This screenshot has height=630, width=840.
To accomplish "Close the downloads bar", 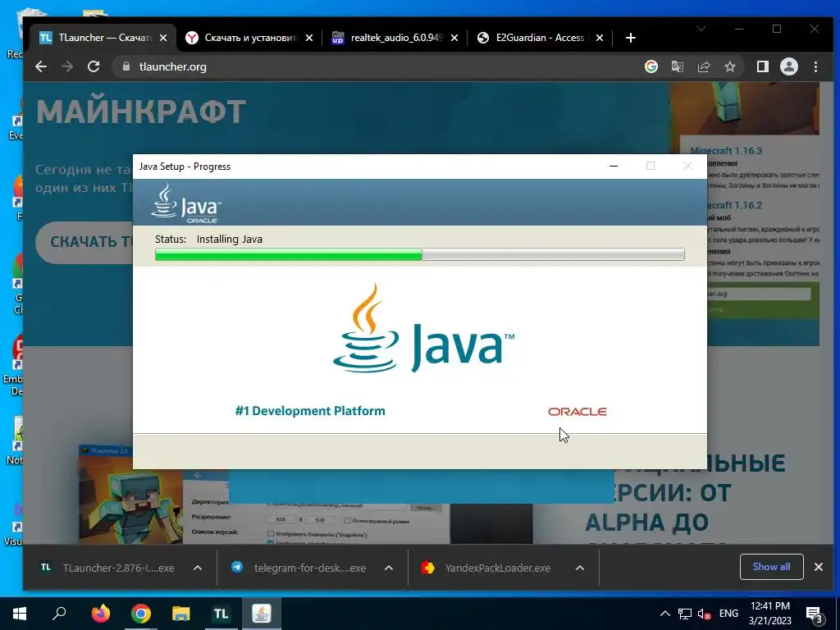I will click(819, 567).
